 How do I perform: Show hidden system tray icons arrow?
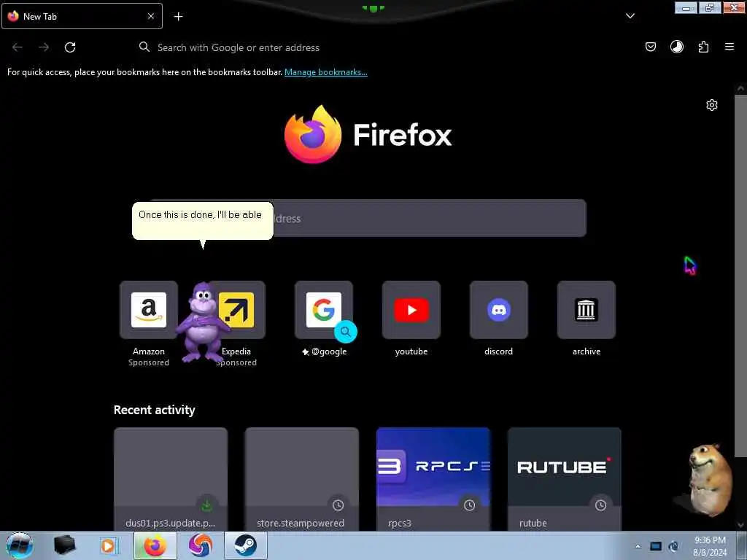pyautogui.click(x=638, y=546)
